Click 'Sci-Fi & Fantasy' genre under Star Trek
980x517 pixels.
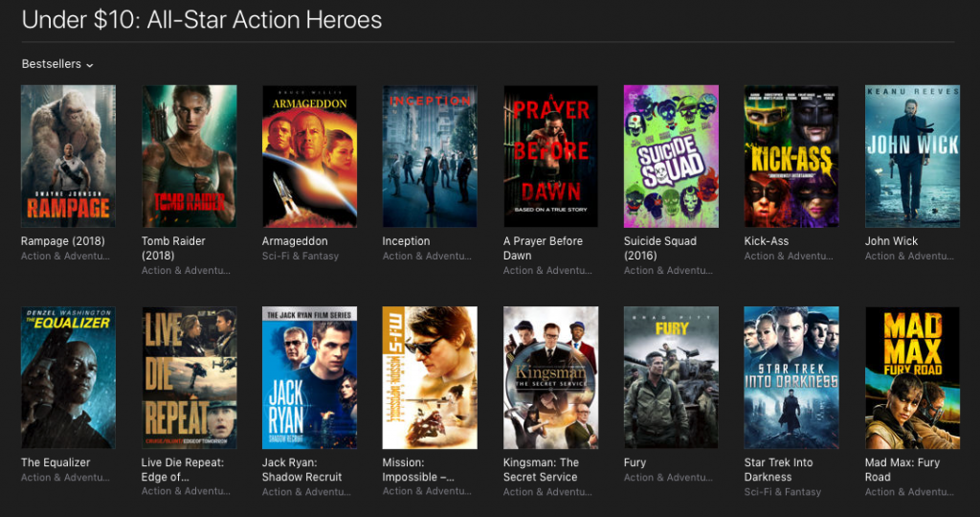pyautogui.click(x=783, y=492)
